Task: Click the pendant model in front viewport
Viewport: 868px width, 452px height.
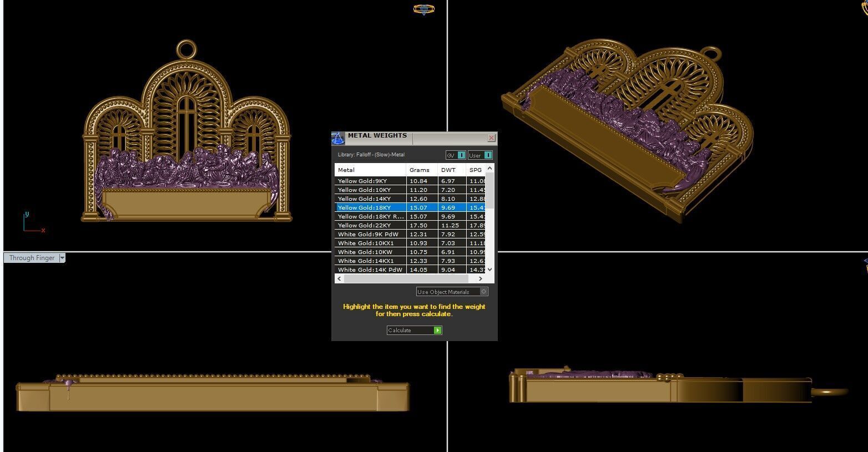Action: coord(187,131)
